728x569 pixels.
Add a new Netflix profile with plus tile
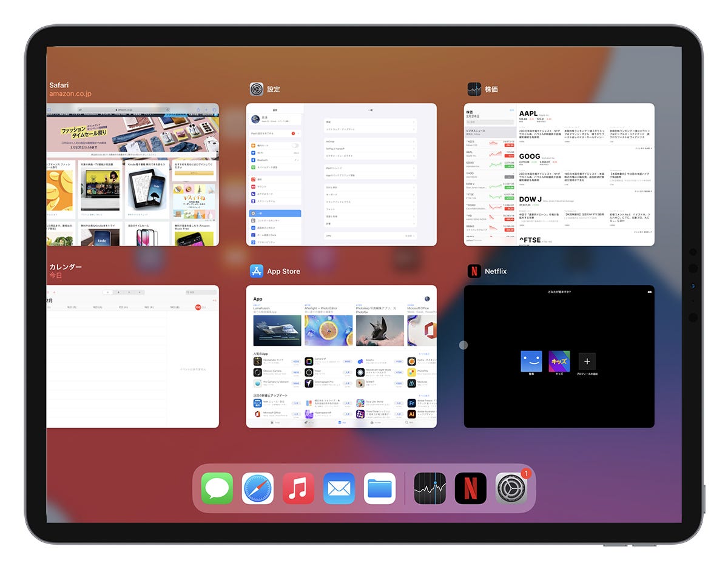coord(587,362)
